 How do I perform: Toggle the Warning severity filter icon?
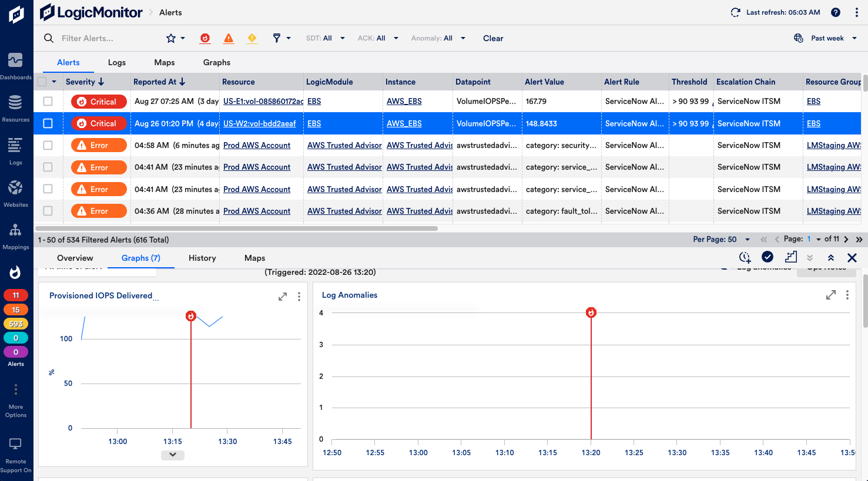[251, 38]
